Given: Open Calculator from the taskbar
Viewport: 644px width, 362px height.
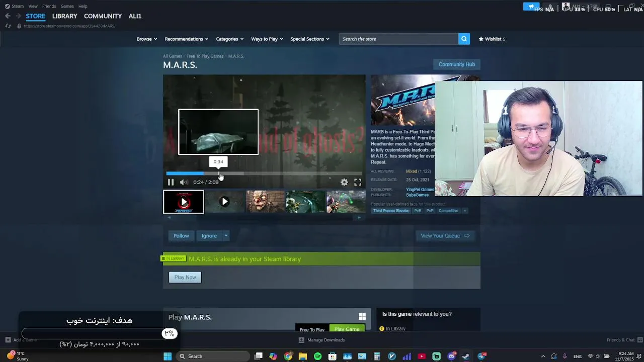Looking at the screenshot, I should 377,356.
